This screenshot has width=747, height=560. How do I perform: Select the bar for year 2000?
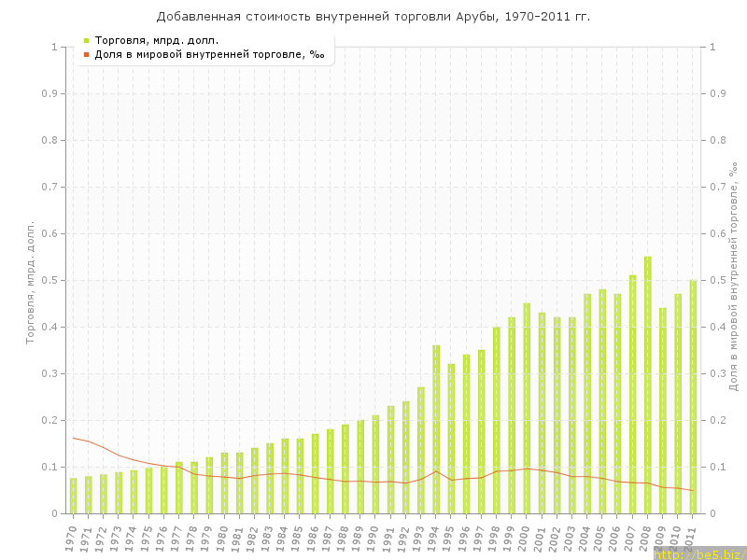tap(527, 408)
